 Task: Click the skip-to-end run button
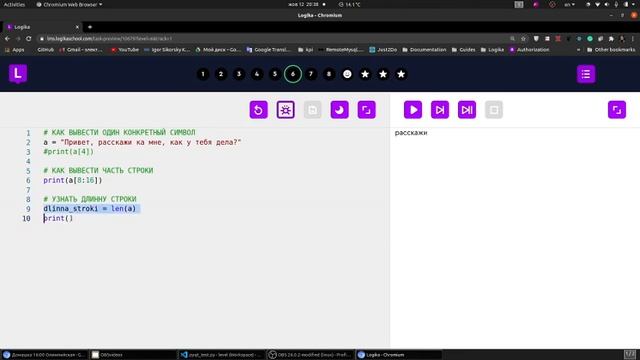pyautogui.click(x=467, y=110)
